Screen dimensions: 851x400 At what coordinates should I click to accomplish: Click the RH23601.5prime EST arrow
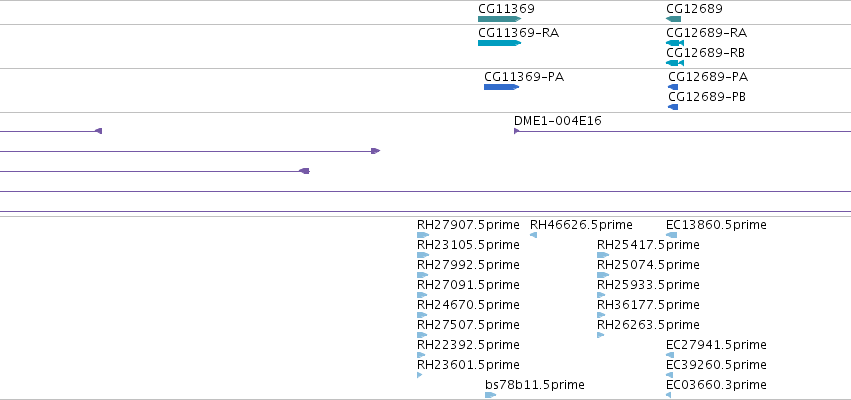click(420, 375)
